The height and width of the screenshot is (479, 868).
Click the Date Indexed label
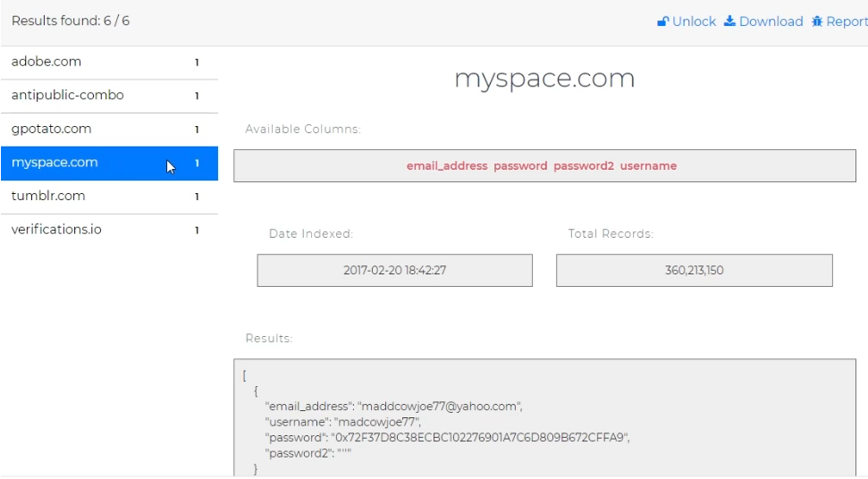click(310, 234)
